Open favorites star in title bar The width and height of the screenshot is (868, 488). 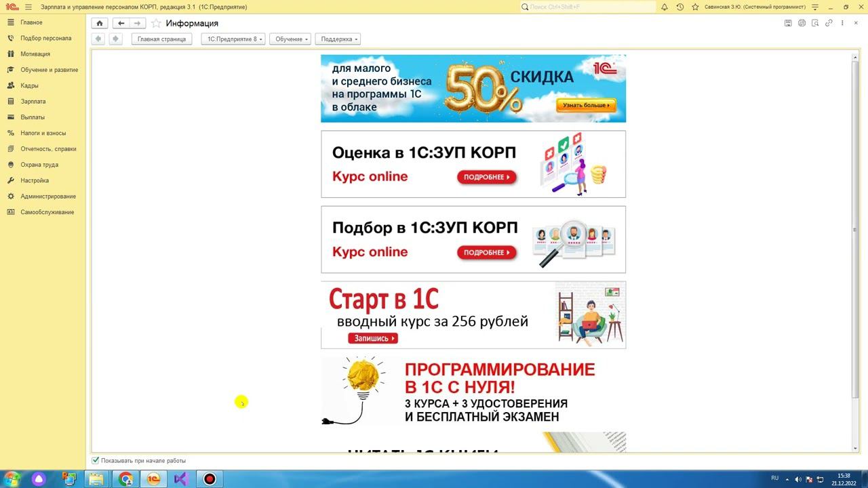[695, 7]
